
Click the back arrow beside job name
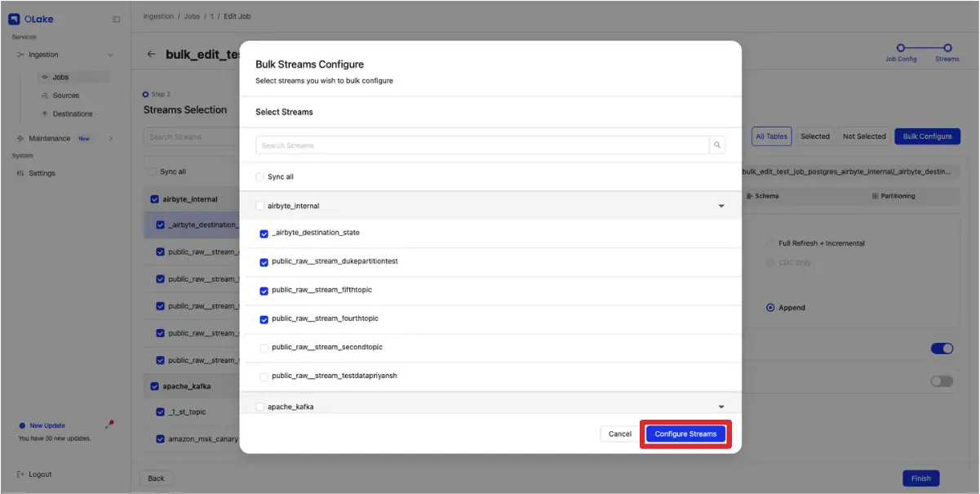(x=151, y=55)
